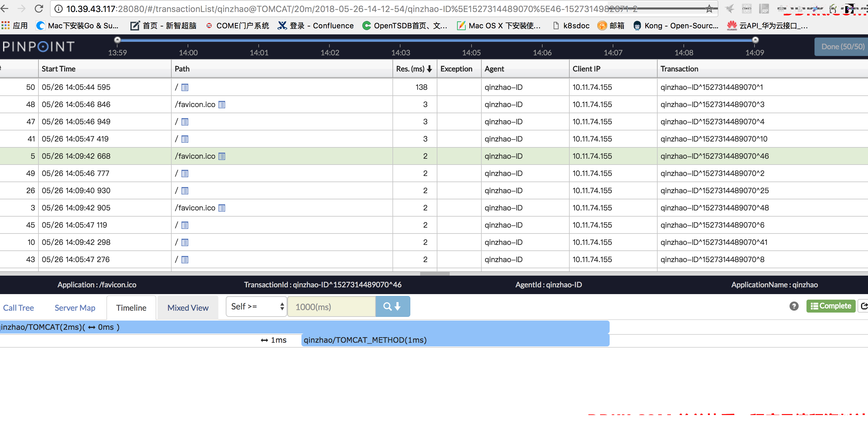Open OpenTSDB首页 bookmark
This screenshot has height=427, width=868.
coord(405,26)
